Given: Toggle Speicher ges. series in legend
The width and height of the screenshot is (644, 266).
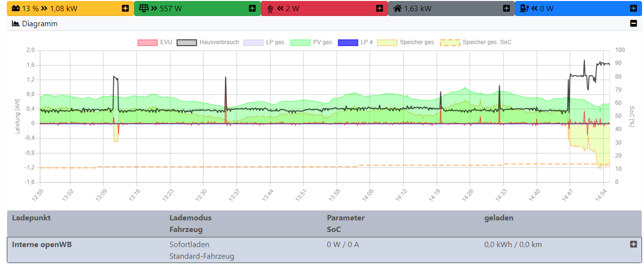Looking at the screenshot, I should pos(407,42).
